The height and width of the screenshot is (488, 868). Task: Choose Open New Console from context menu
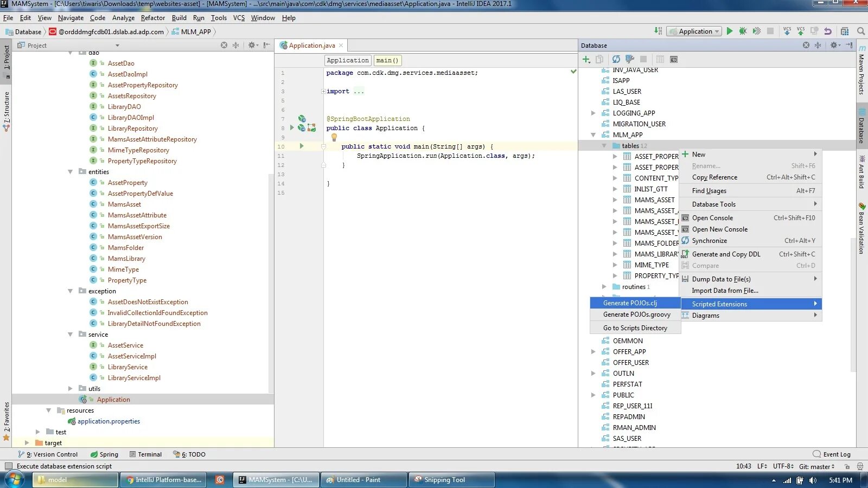pos(751,229)
